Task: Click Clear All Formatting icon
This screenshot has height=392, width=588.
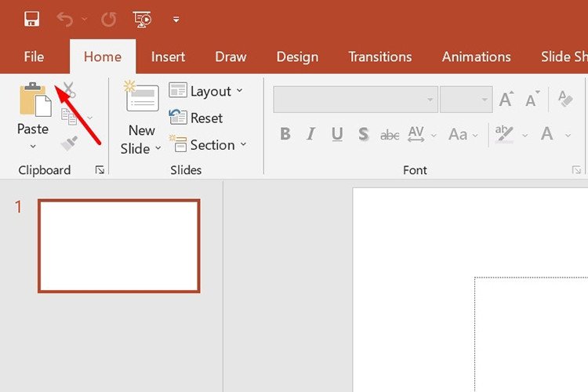Action: pyautogui.click(x=565, y=100)
